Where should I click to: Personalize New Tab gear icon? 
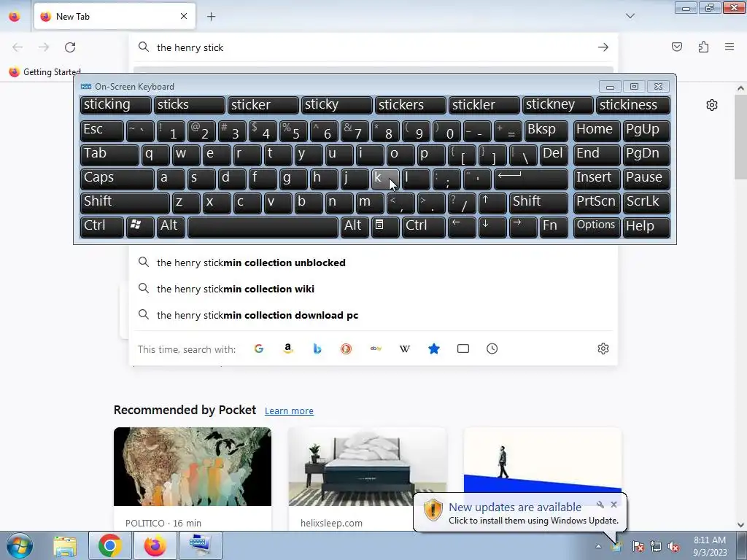coord(712,105)
